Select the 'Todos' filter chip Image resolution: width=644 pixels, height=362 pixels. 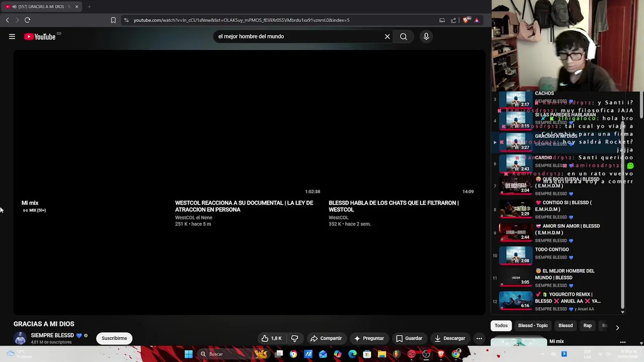coord(501,325)
